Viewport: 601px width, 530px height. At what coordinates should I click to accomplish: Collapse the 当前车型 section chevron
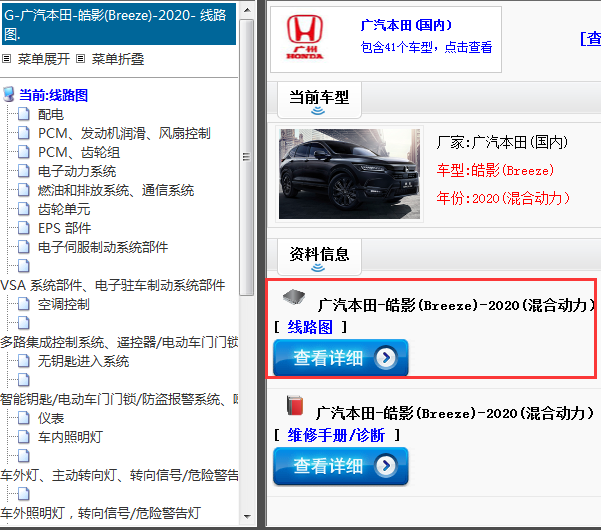point(318,111)
